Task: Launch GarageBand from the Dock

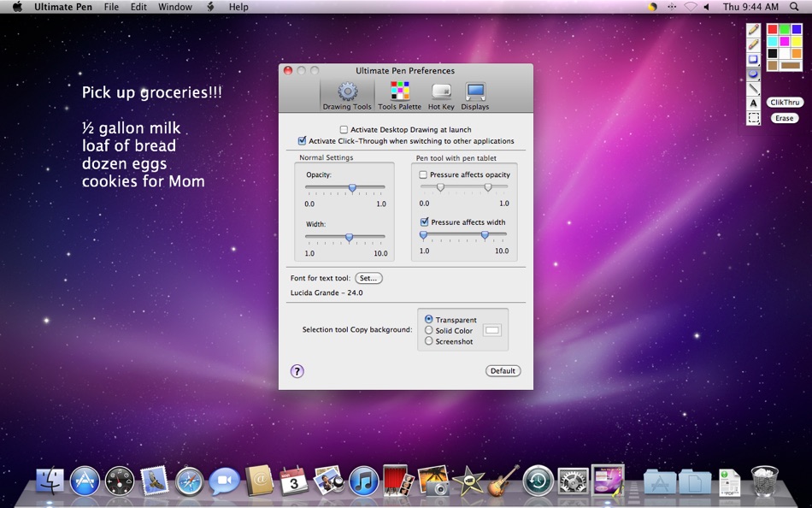Action: pyautogui.click(x=503, y=481)
